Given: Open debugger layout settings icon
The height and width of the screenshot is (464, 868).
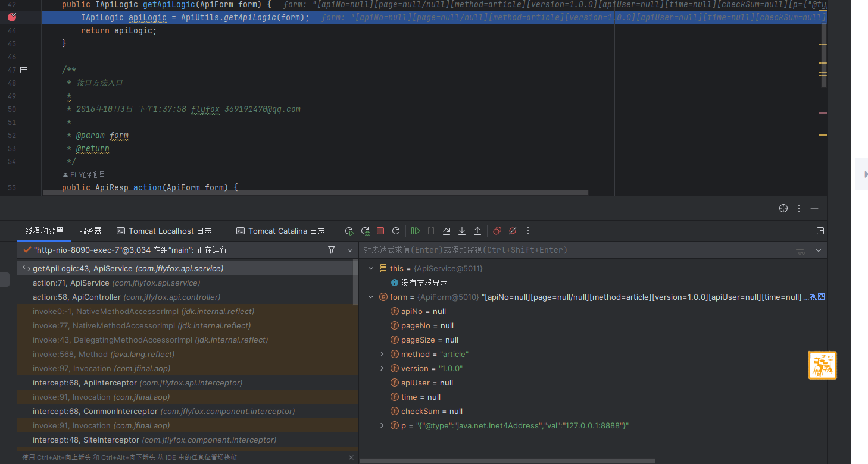Looking at the screenshot, I should pos(820,231).
